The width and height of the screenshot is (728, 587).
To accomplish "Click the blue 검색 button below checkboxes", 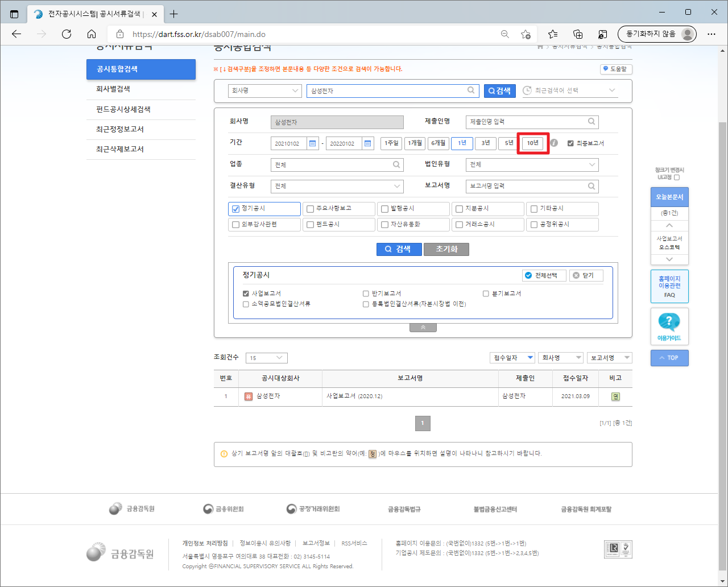I will pyautogui.click(x=399, y=249).
